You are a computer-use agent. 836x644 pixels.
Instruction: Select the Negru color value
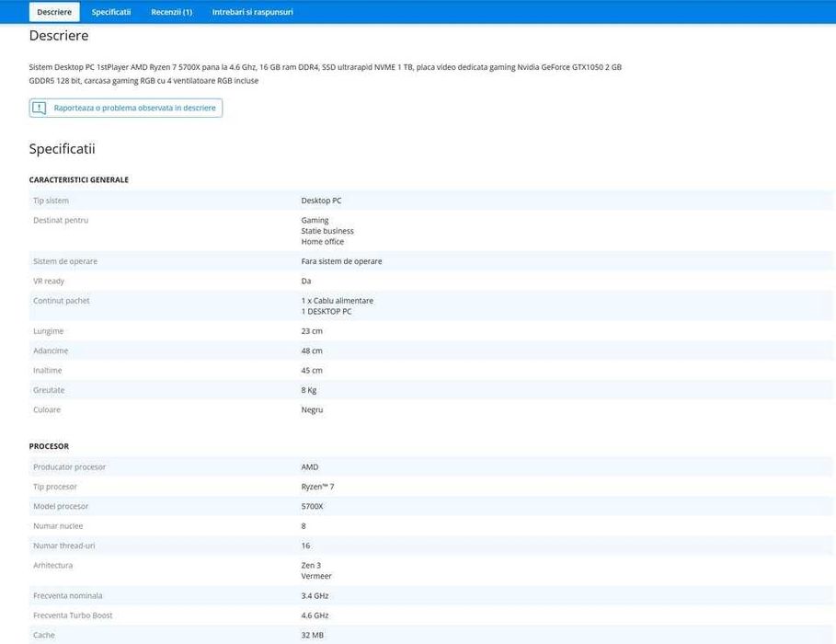click(312, 410)
